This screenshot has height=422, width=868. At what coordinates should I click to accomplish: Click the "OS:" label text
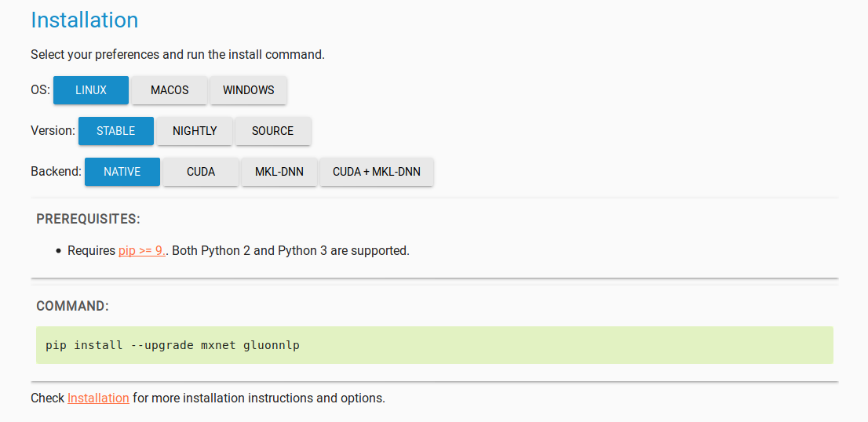click(x=40, y=90)
